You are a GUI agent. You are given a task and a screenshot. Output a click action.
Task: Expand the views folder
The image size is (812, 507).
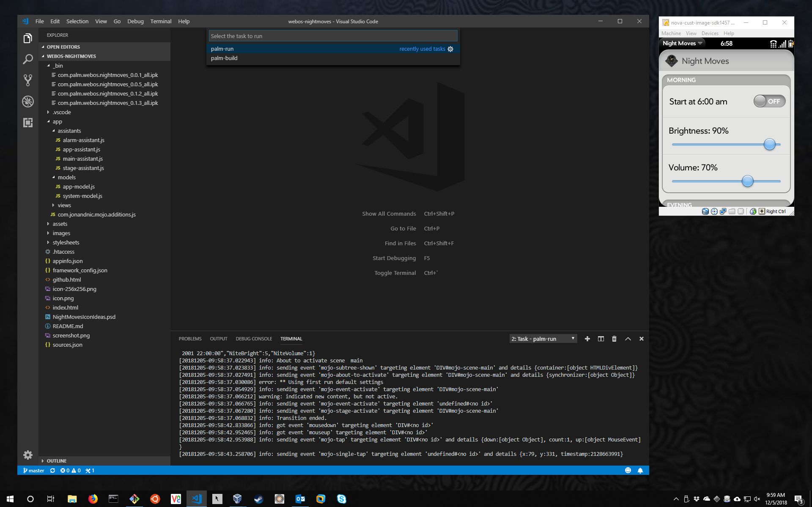(64, 205)
